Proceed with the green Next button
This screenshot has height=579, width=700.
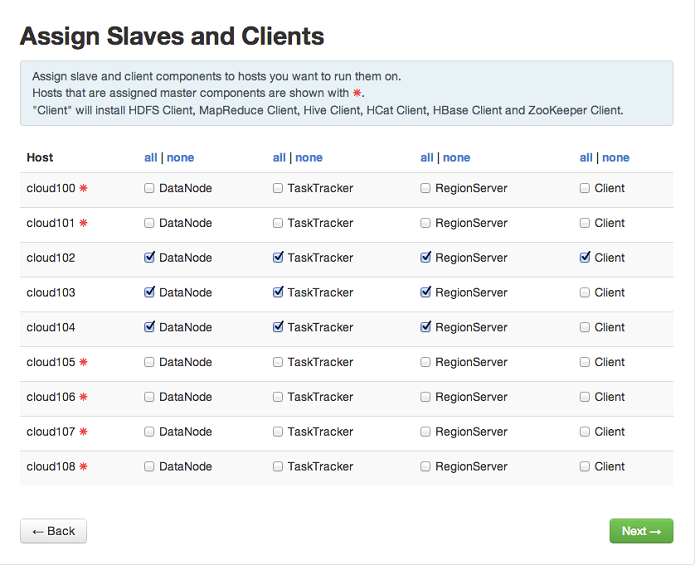pos(641,531)
